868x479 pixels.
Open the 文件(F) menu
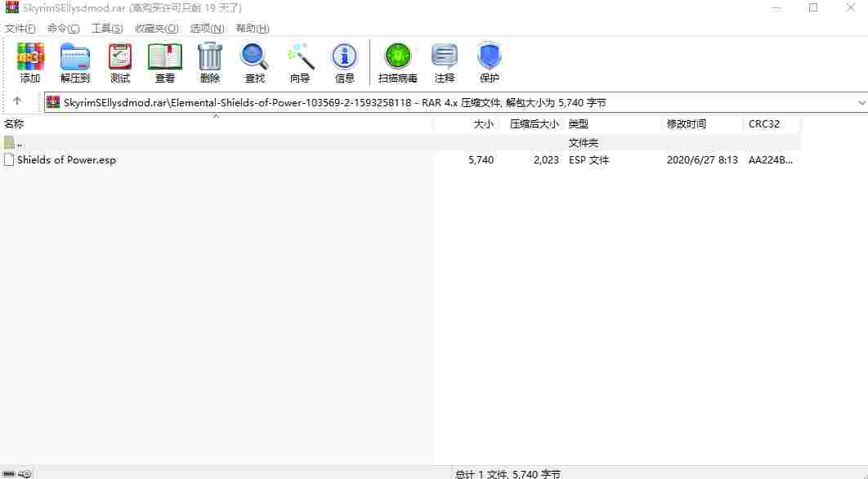20,29
